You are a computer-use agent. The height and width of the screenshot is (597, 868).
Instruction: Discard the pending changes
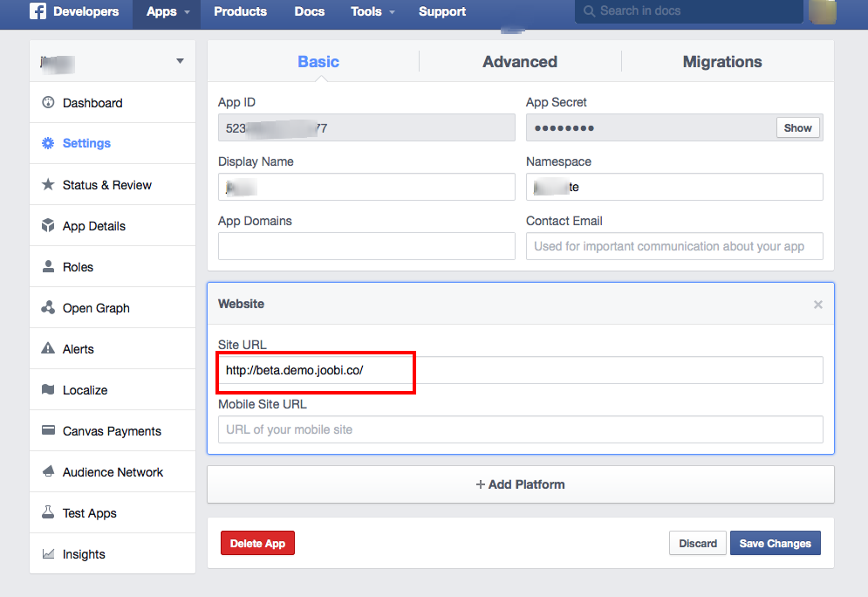698,543
